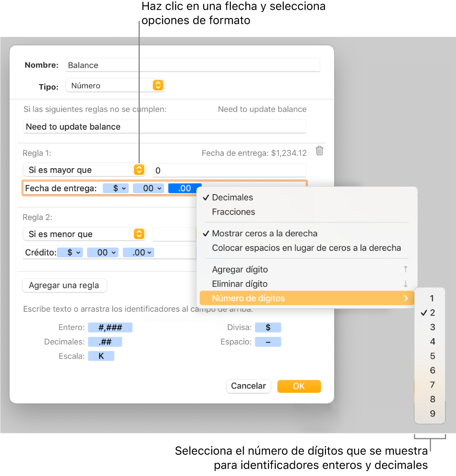Click the Nombre text field containing Balance
Screen dimensions: 456x476
pyautogui.click(x=192, y=65)
